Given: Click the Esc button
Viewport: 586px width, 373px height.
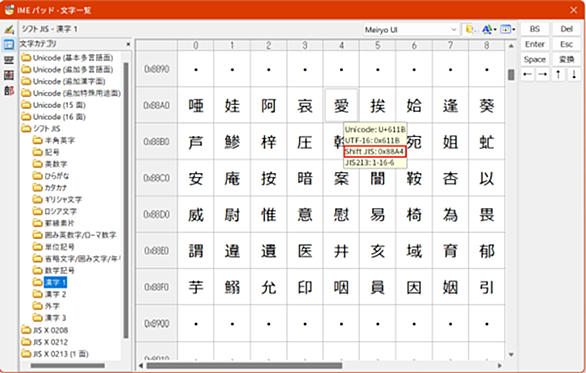Looking at the screenshot, I should click(566, 44).
